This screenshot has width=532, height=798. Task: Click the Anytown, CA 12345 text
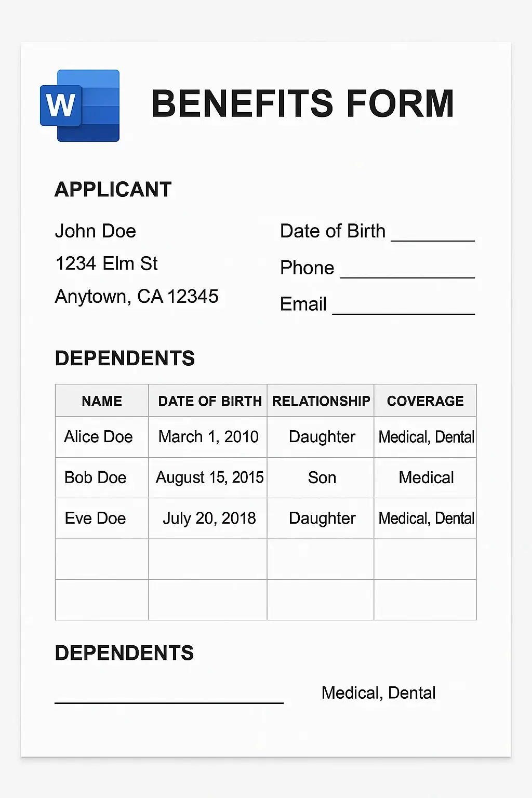[x=137, y=297]
